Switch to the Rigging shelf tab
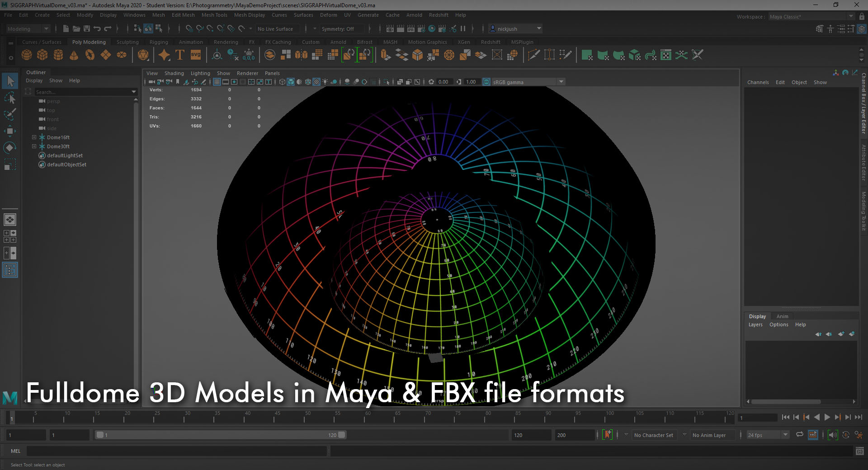The width and height of the screenshot is (868, 470). click(159, 42)
